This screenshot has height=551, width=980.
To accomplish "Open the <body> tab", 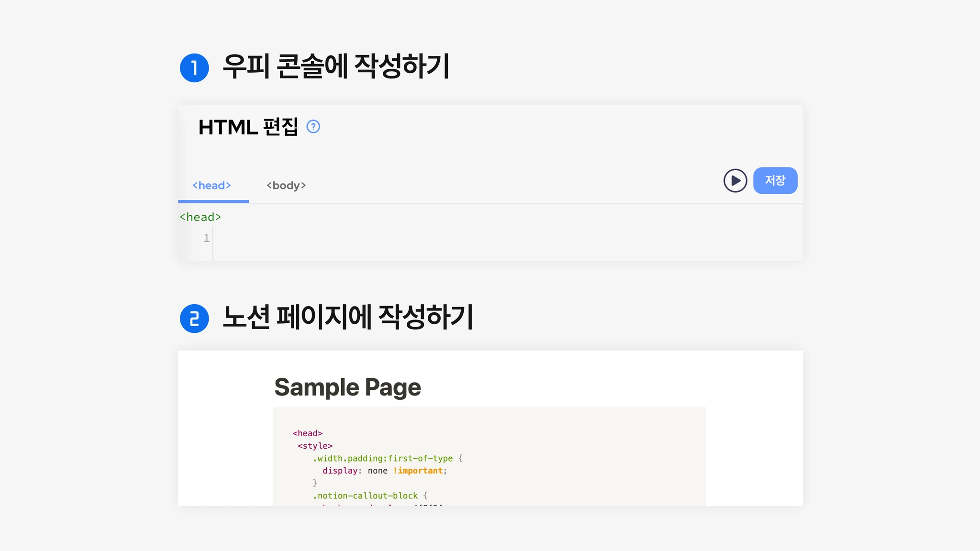I will coord(286,186).
